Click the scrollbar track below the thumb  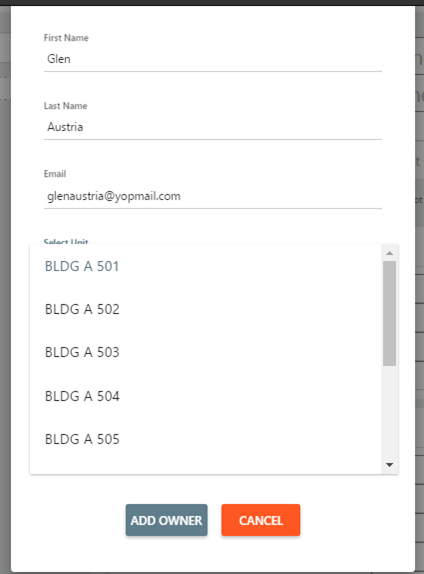coord(390,412)
